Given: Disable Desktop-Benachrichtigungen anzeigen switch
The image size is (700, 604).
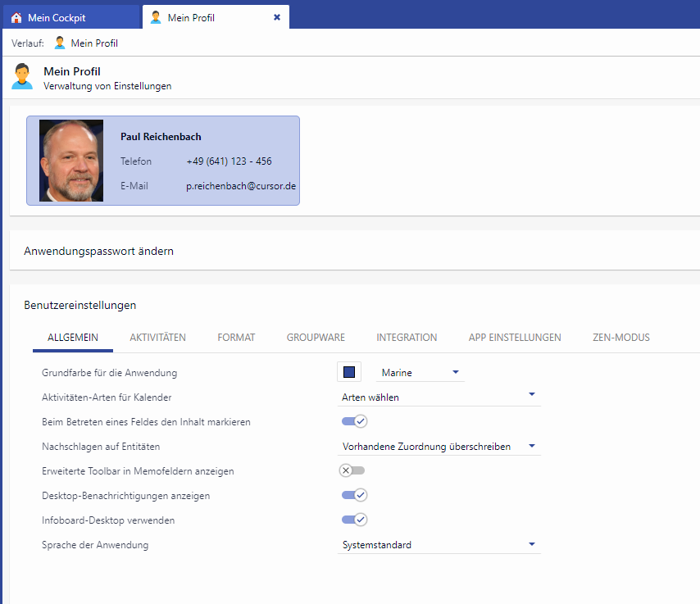Looking at the screenshot, I should [x=354, y=495].
